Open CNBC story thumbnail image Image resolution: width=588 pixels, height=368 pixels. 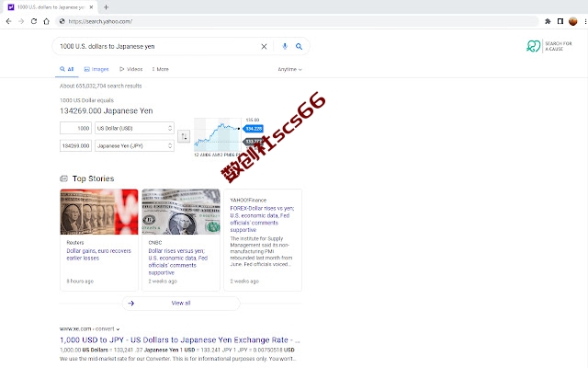point(181,213)
